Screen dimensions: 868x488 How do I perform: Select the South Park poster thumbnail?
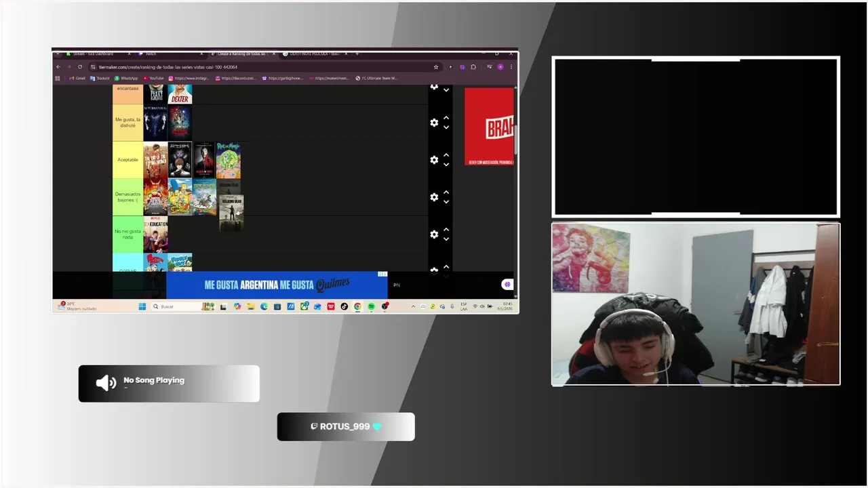click(x=155, y=197)
